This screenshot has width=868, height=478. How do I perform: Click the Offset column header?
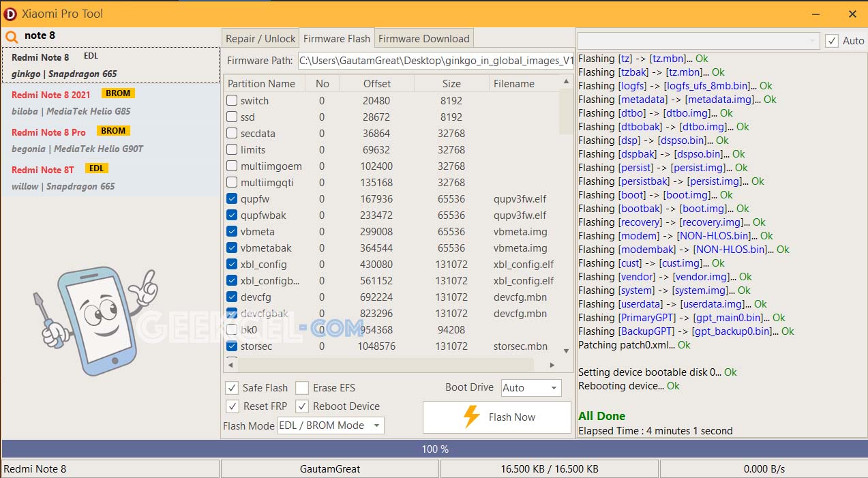(376, 83)
